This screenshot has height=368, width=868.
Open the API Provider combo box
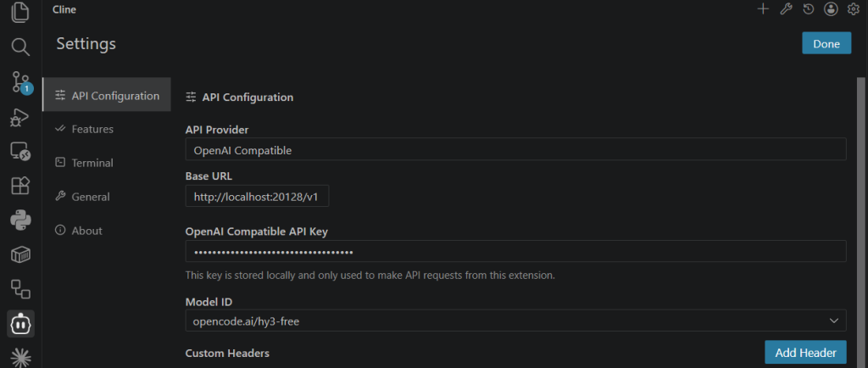(515, 149)
